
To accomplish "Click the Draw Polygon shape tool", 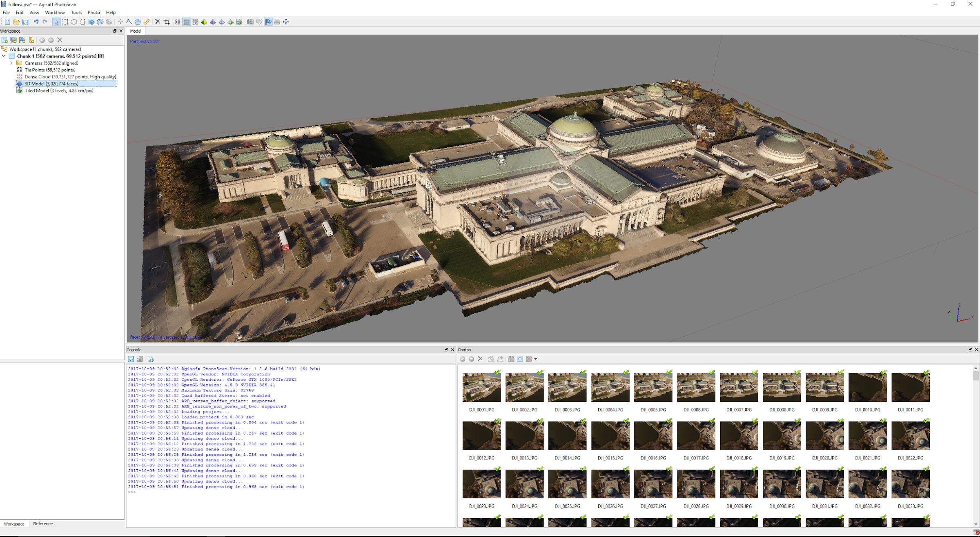I will click(x=138, y=22).
